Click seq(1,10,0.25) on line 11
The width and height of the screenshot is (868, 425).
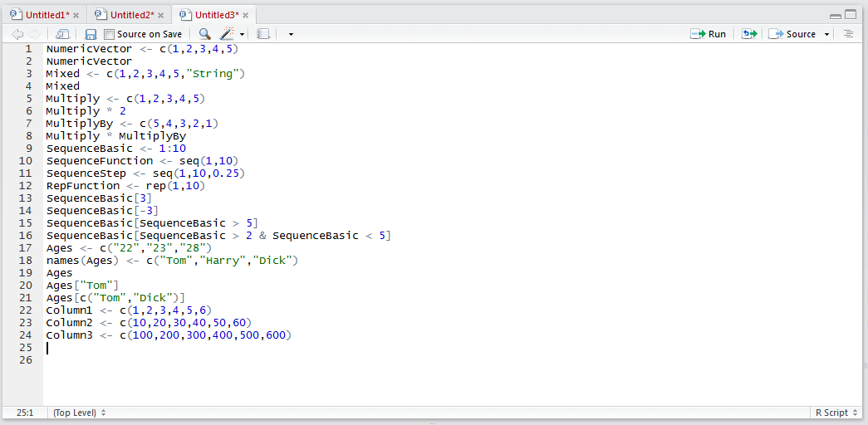[199, 173]
